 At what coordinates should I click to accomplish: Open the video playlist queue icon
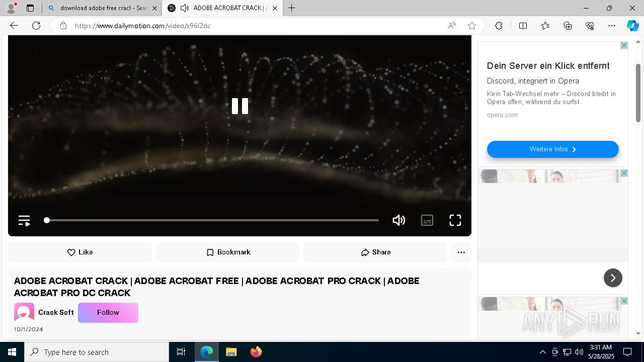pos(24,220)
